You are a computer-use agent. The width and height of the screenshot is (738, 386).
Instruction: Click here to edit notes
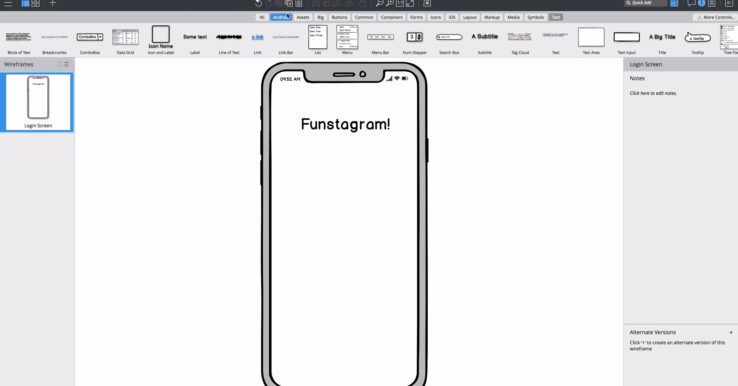pyautogui.click(x=653, y=93)
